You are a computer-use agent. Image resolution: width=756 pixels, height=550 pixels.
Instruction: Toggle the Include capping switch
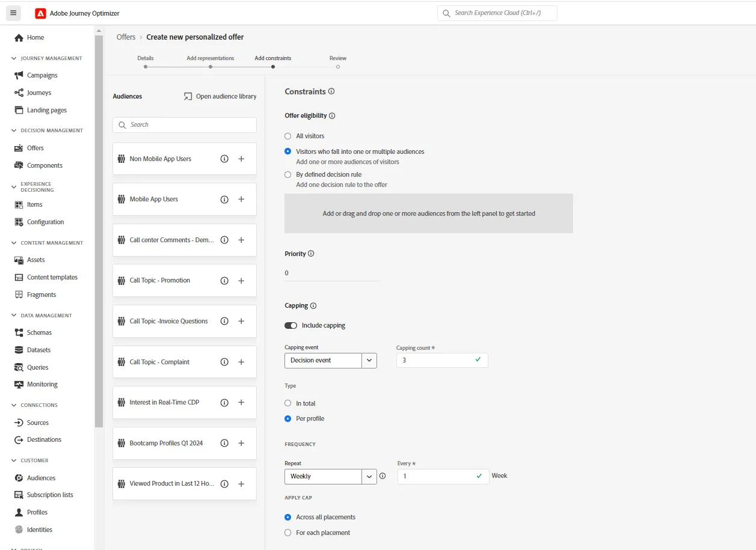coord(291,326)
